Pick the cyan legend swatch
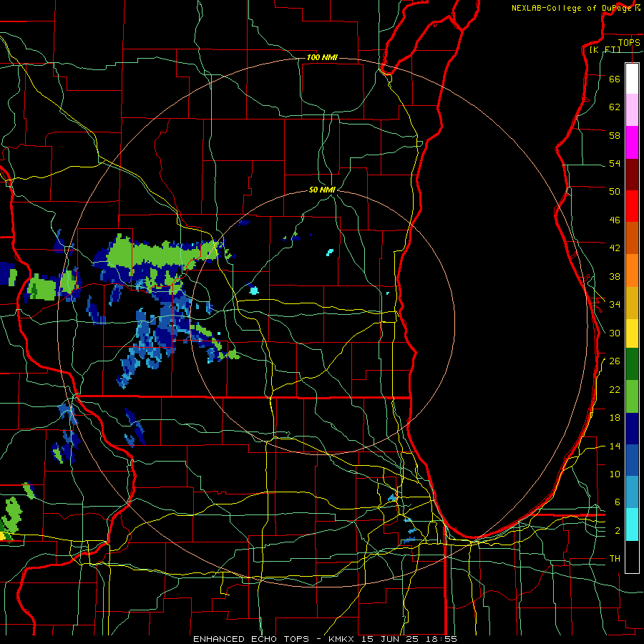644x644 pixels. 632,525
